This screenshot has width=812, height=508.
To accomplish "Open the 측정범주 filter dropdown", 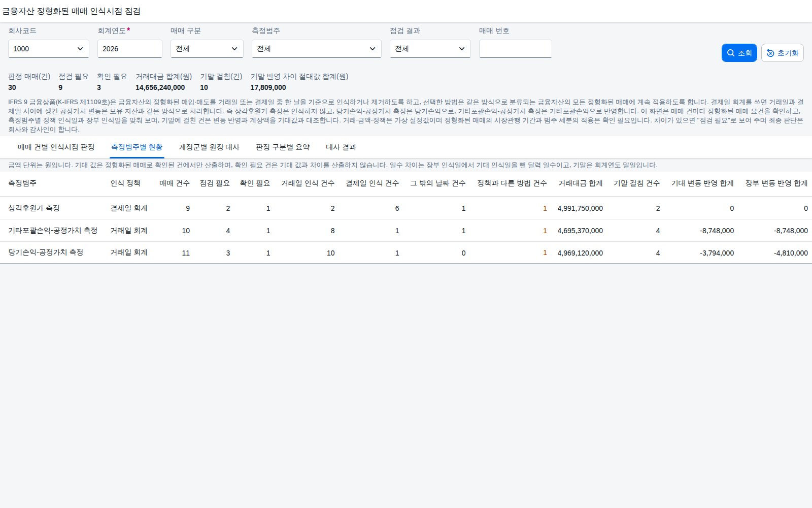I will click(317, 49).
